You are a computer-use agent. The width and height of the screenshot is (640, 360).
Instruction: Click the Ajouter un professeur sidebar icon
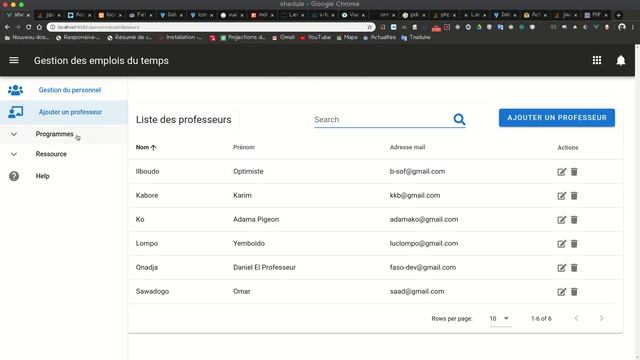tap(16, 112)
